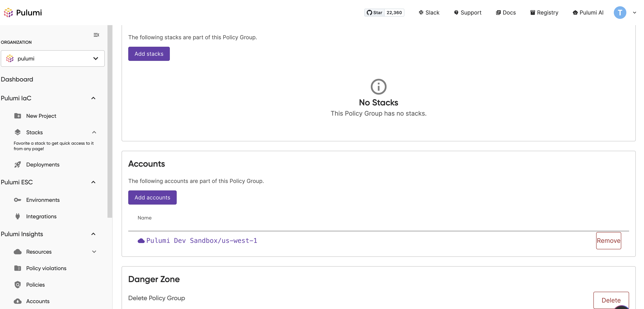The width and height of the screenshot is (644, 309).
Task: Collapse the Pulumi ESC section
Action: [x=93, y=182]
